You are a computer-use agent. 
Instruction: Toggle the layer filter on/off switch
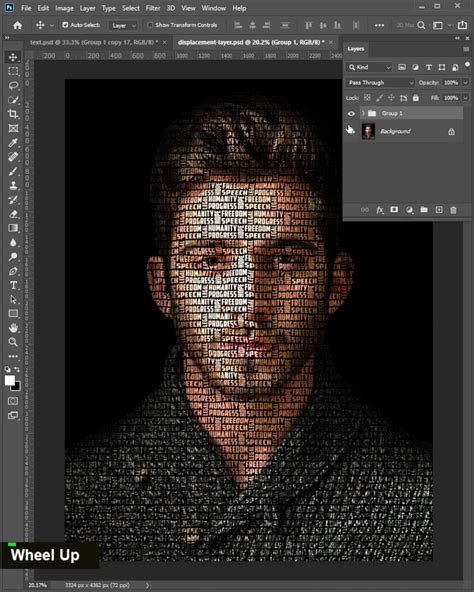point(467,65)
